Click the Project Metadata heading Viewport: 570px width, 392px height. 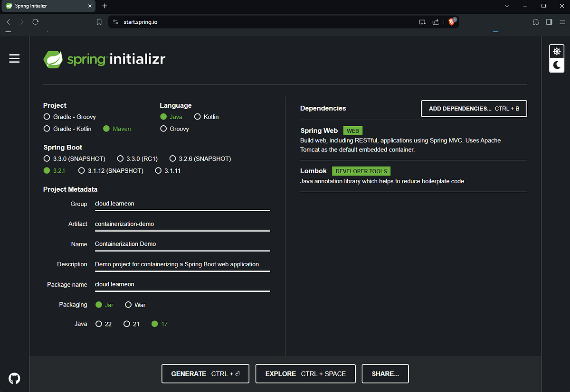click(x=70, y=189)
